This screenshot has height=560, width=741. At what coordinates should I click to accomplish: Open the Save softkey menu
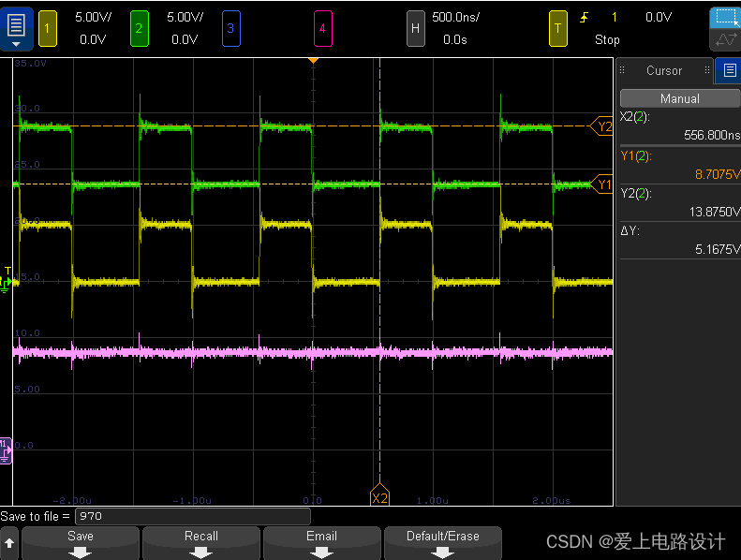tap(81, 543)
